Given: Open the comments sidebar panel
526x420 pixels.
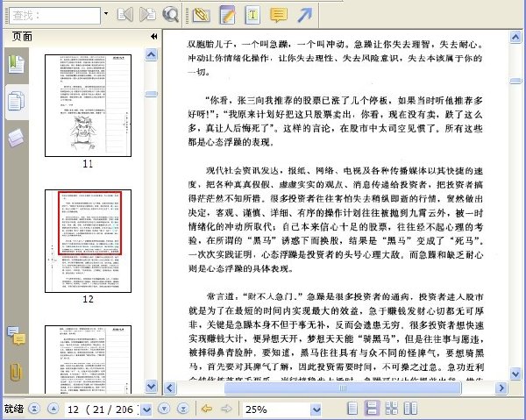Looking at the screenshot, I should [x=16, y=336].
